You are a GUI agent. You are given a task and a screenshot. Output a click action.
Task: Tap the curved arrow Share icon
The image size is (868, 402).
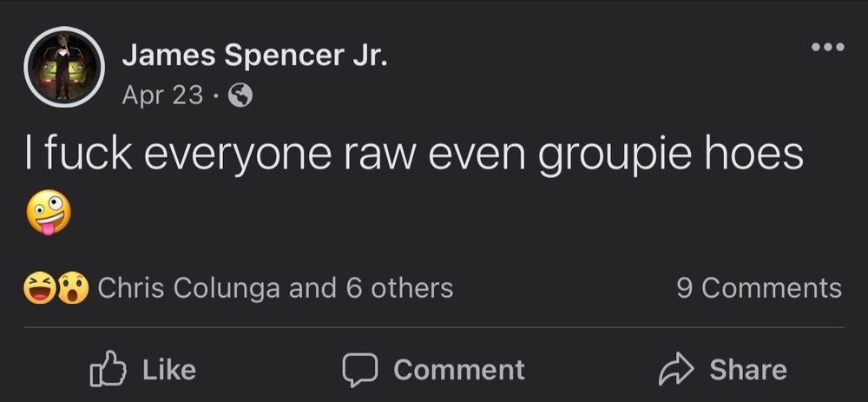(676, 370)
